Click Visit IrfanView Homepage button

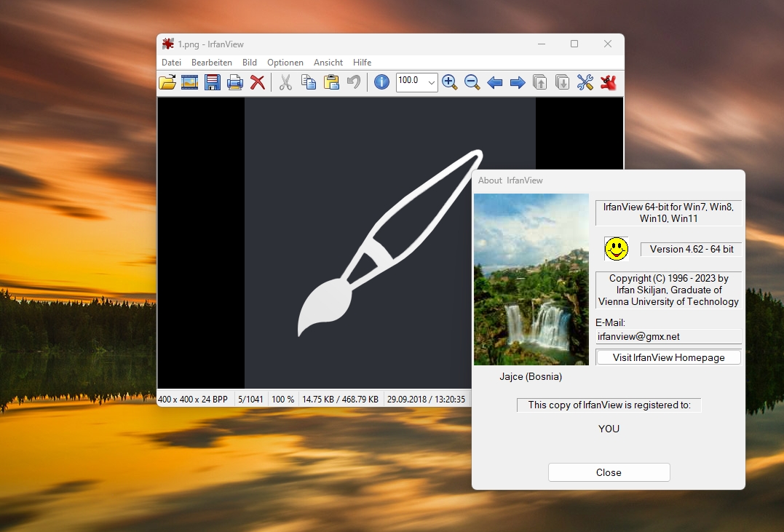click(668, 357)
